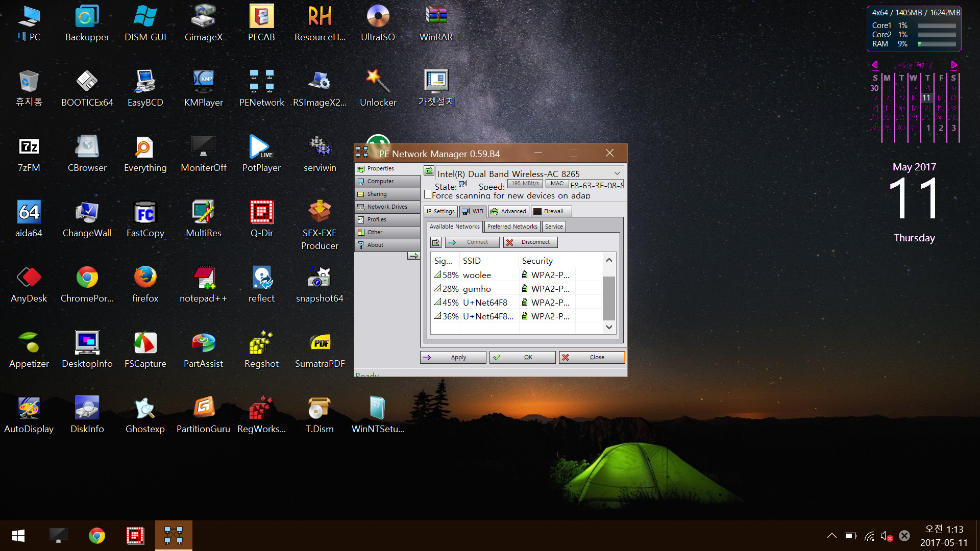Launch DISM GUI from the desktop
Image resolution: width=980 pixels, height=551 pixels.
[145, 23]
